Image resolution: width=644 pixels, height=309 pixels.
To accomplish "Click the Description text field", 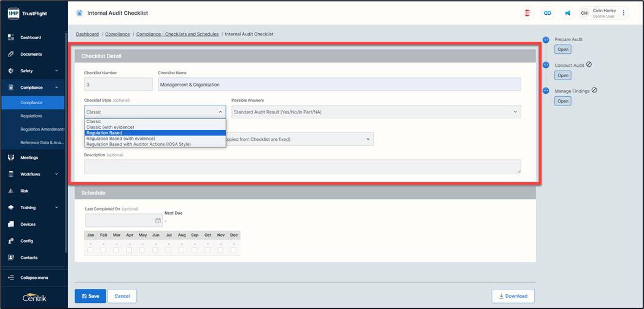I will point(303,167).
